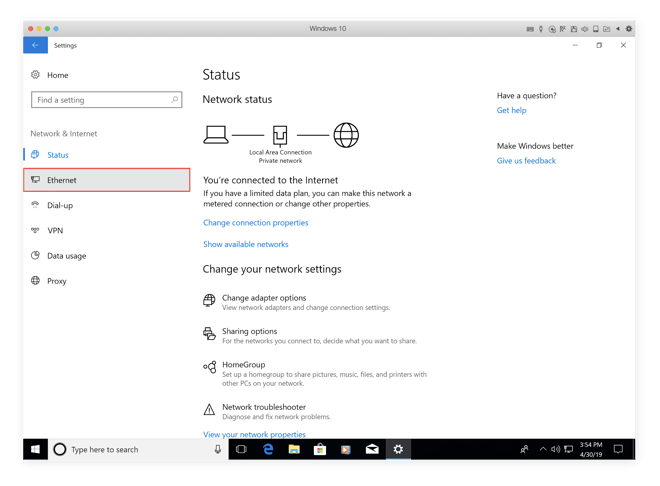This screenshot has width=660, height=486.
Task: Click the taskbar clock 3:54 PM
Action: tap(591, 449)
